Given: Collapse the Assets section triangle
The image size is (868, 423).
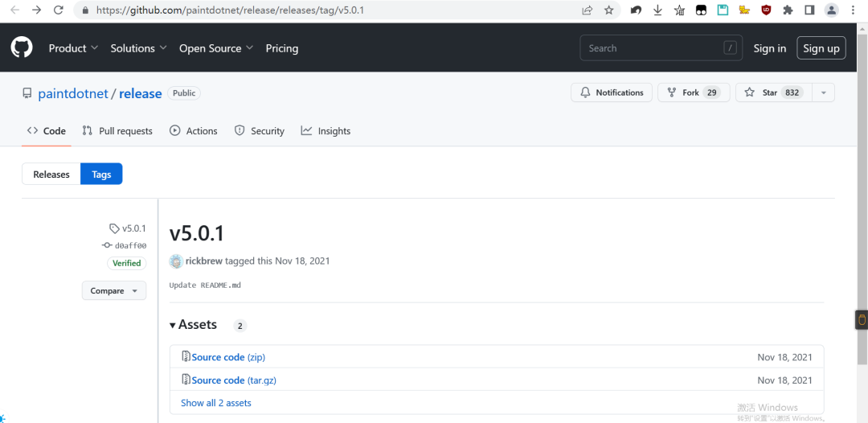Looking at the screenshot, I should point(173,325).
